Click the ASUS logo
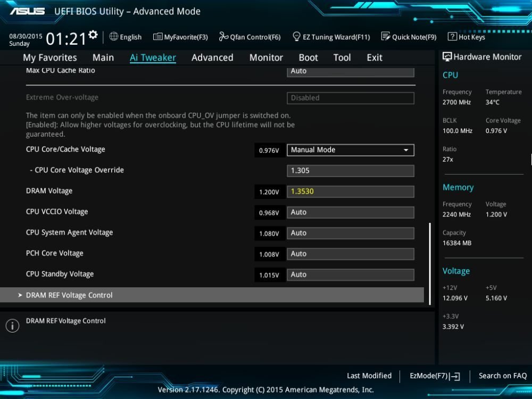The height and width of the screenshot is (399, 532). tap(27, 11)
